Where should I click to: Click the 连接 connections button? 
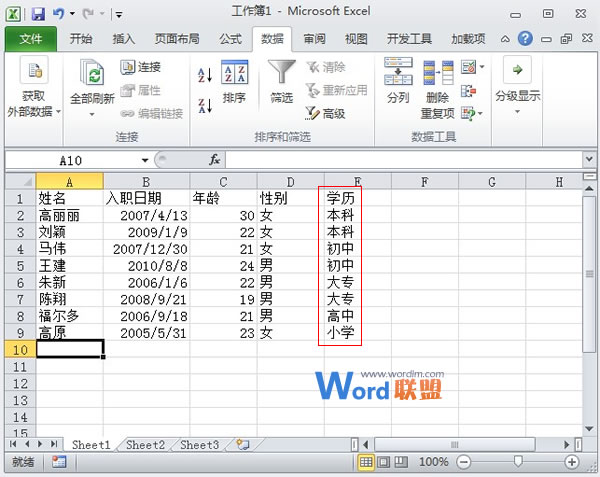point(141,68)
